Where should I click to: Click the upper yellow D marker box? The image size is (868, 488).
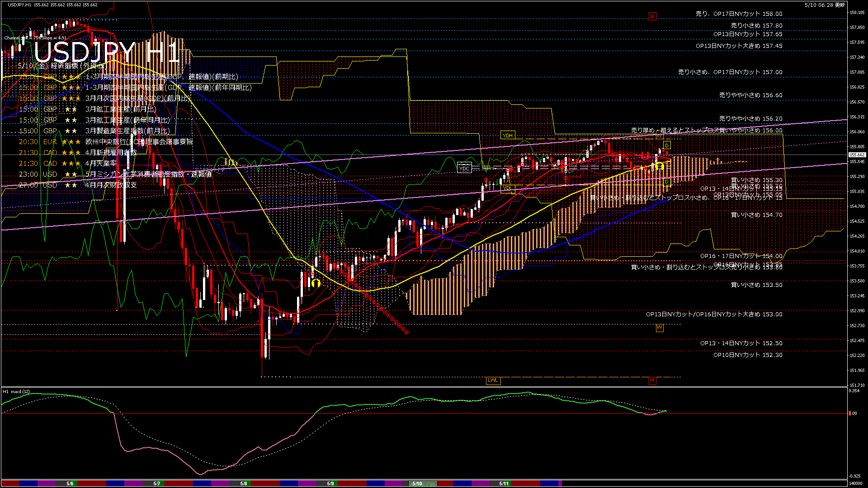click(667, 145)
